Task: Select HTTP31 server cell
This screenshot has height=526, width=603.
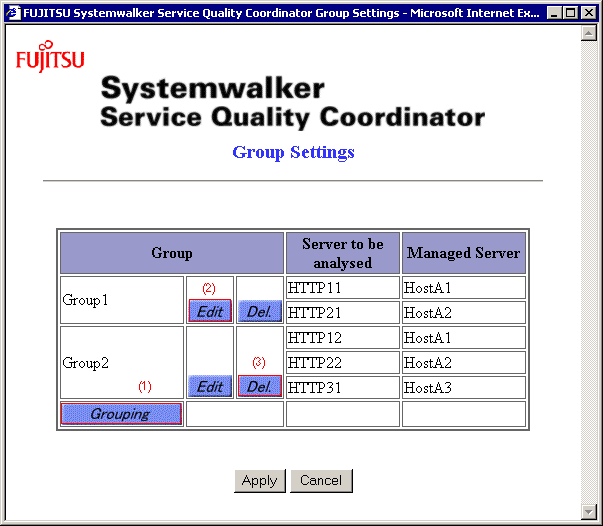Action: point(343,388)
